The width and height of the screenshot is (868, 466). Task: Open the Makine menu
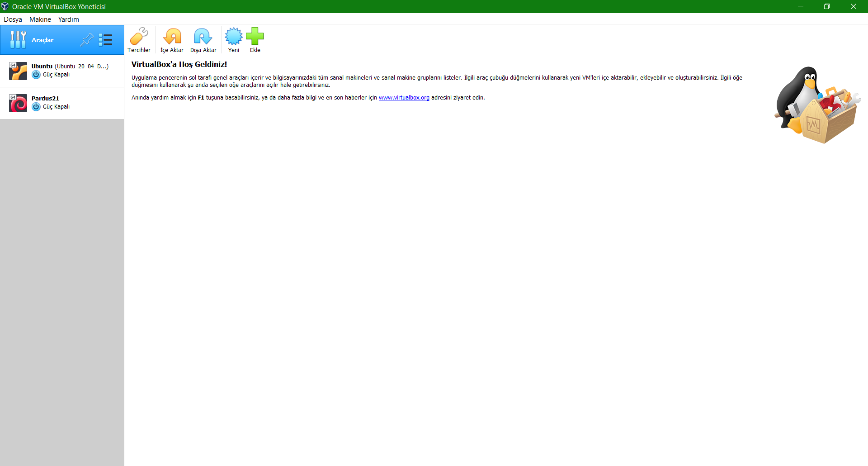click(40, 19)
